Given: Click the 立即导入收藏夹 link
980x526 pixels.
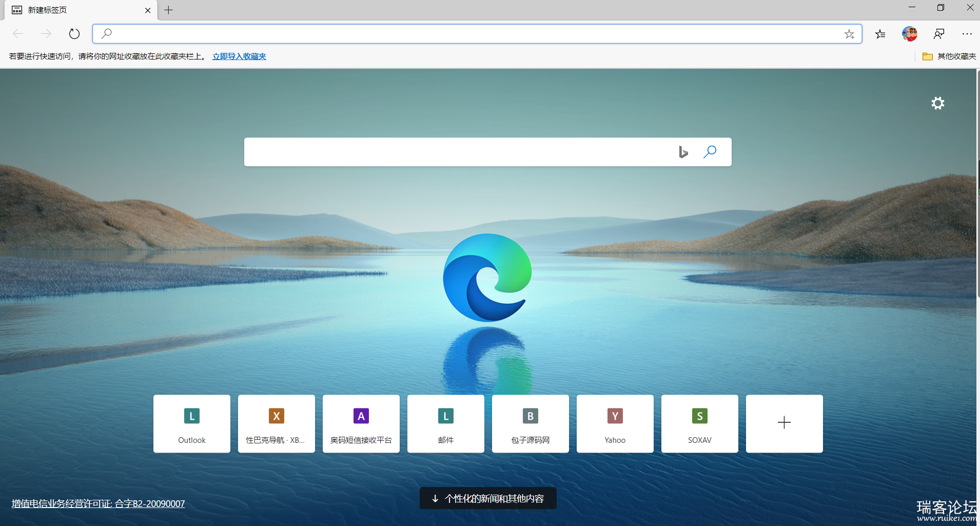Looking at the screenshot, I should point(239,56).
